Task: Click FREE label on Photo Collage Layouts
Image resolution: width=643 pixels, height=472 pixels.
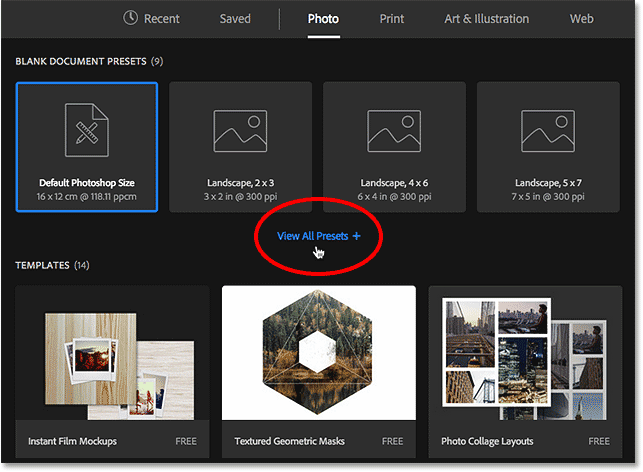Action: click(599, 441)
